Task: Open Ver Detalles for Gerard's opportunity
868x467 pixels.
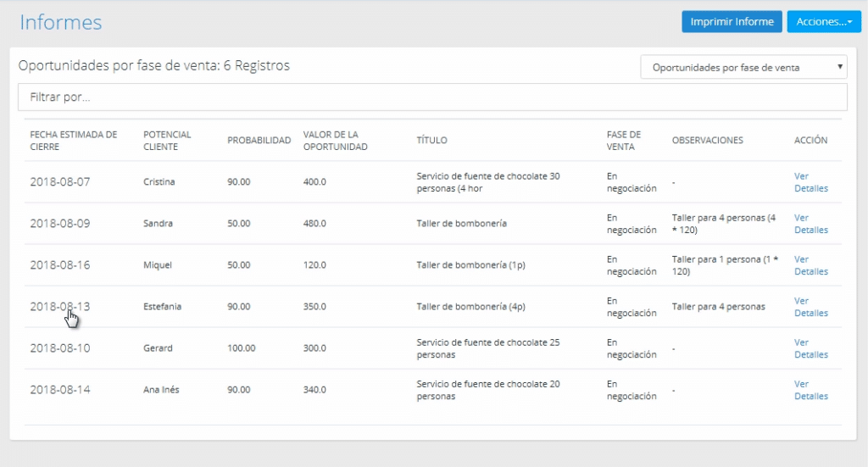Action: click(x=810, y=348)
